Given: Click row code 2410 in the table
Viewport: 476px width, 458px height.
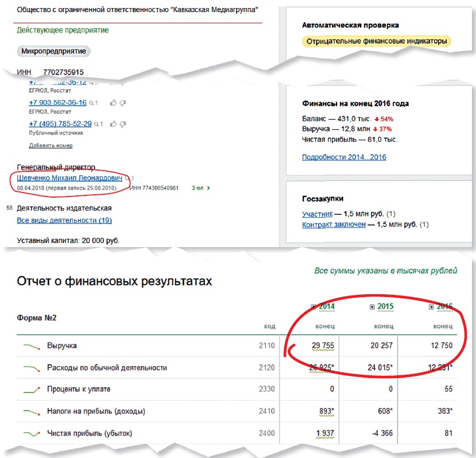Looking at the screenshot, I should click(267, 411).
